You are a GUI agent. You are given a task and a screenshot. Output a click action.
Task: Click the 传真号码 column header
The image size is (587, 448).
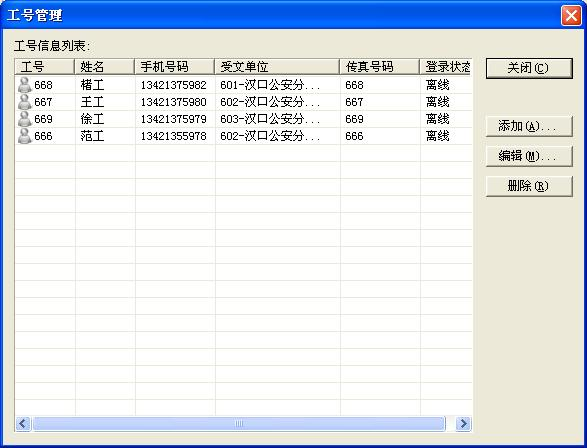click(x=380, y=67)
